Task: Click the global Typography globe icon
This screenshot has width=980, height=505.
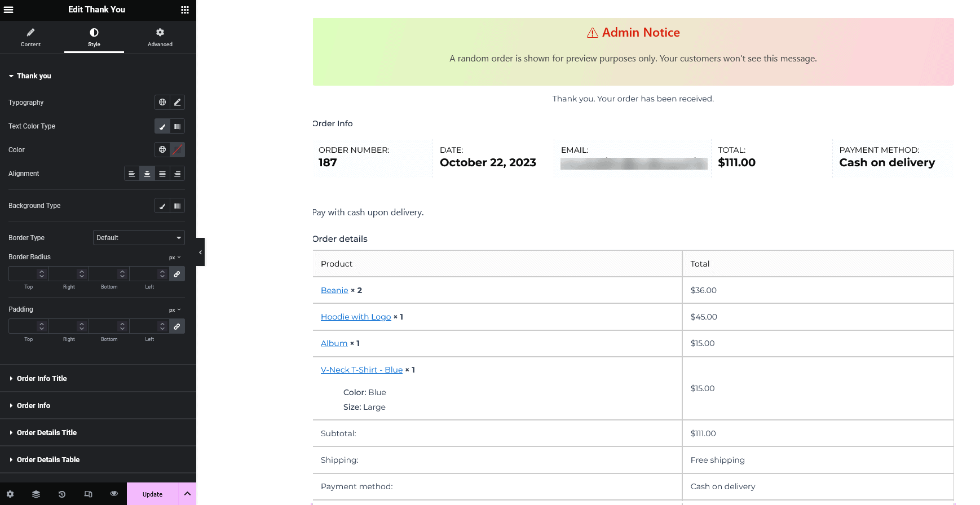Action: 162,102
